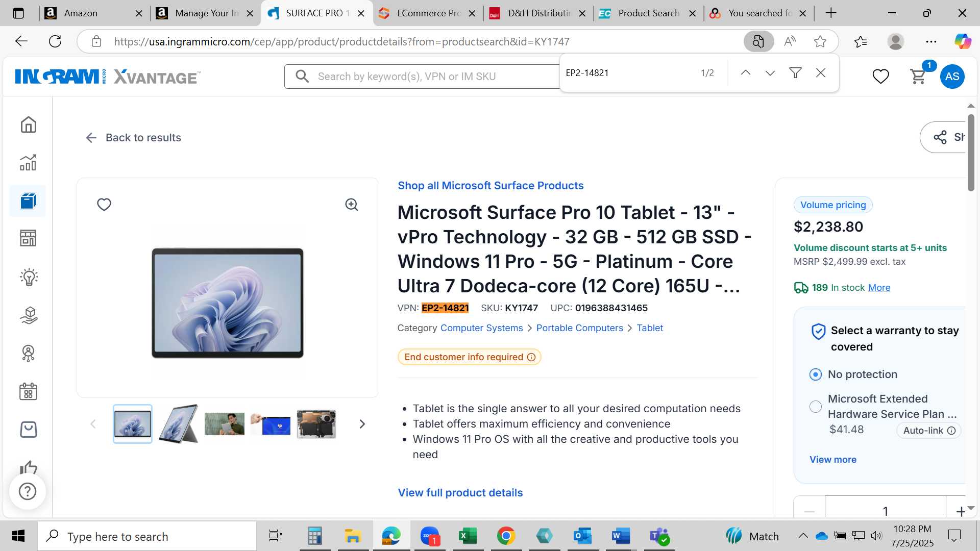Select Microsoft Extended Hardware Service Plan
Image resolution: width=980 pixels, height=551 pixels.
point(816,407)
